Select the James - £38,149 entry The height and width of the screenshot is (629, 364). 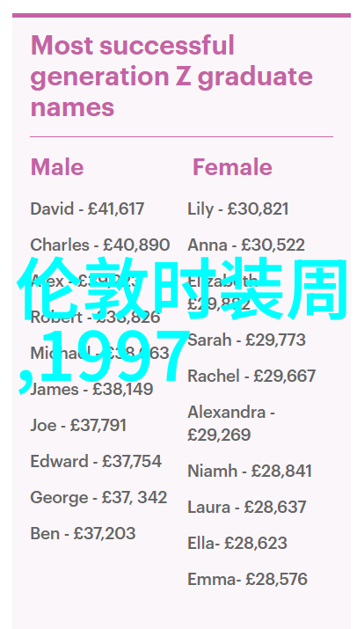click(91, 389)
